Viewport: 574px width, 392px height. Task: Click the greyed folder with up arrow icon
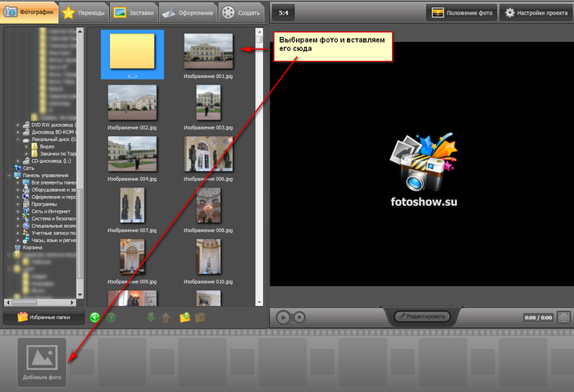200,317
